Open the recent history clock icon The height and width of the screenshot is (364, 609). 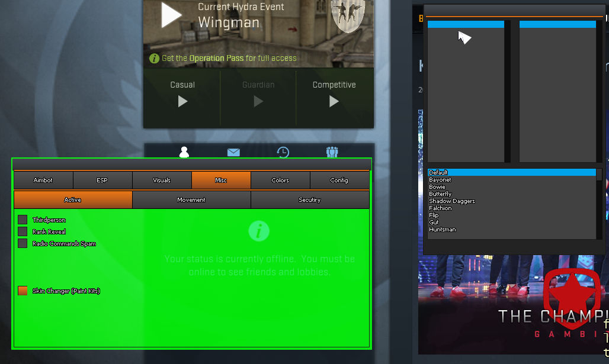pyautogui.click(x=283, y=152)
